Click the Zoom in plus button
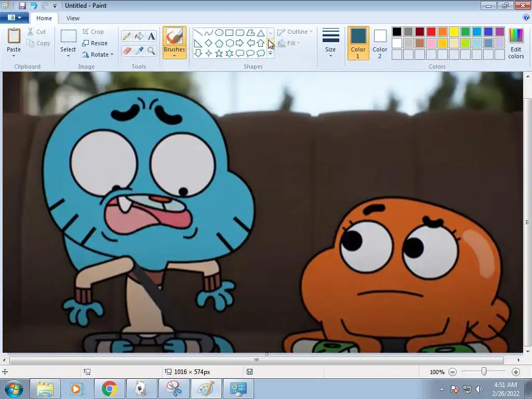Image resolution: width=532 pixels, height=399 pixels. coord(516,372)
